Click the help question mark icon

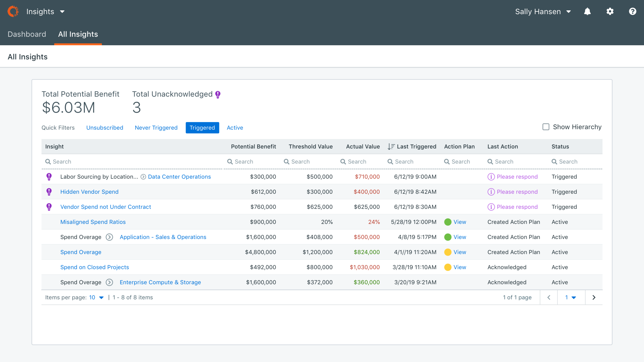pos(632,12)
